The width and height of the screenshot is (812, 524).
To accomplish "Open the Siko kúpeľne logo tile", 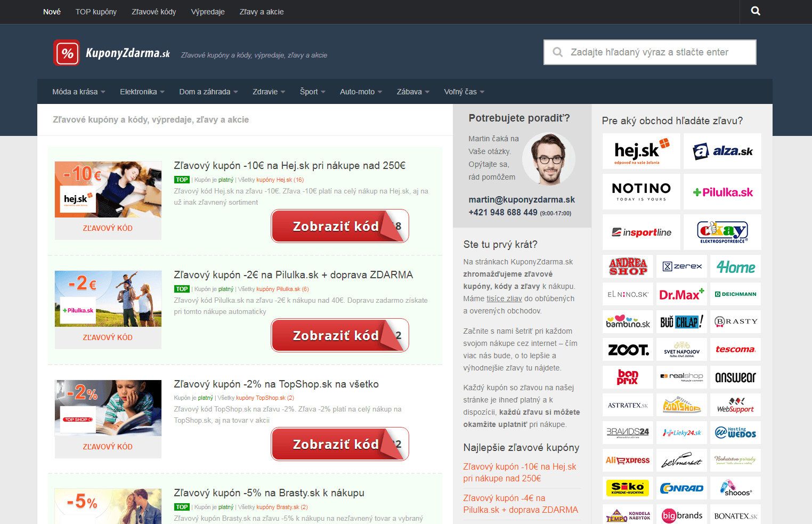I will (628, 488).
